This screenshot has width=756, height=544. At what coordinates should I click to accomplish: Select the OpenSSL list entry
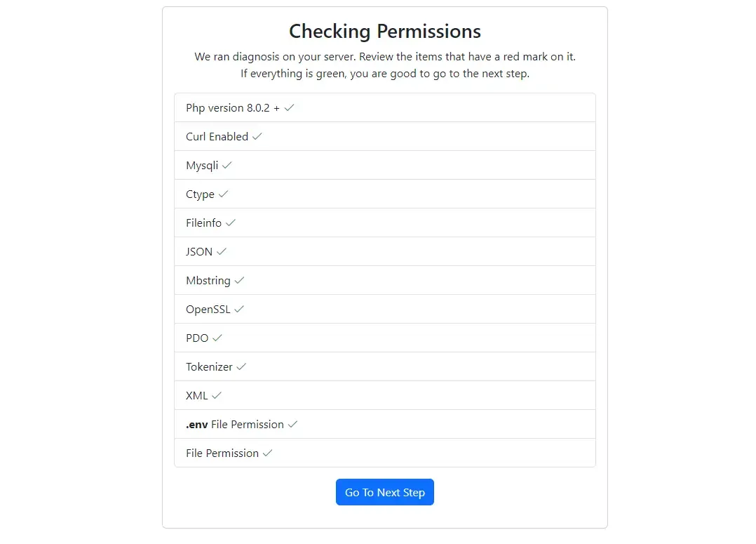pyautogui.click(x=384, y=309)
